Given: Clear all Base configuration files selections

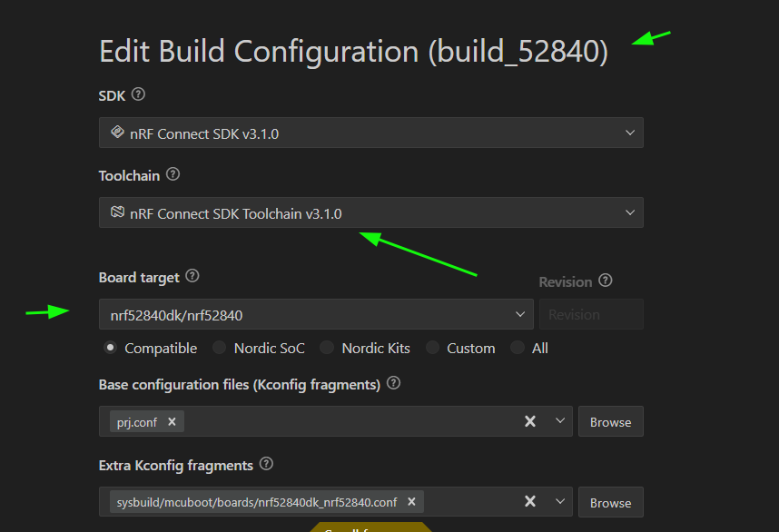Looking at the screenshot, I should (530, 422).
